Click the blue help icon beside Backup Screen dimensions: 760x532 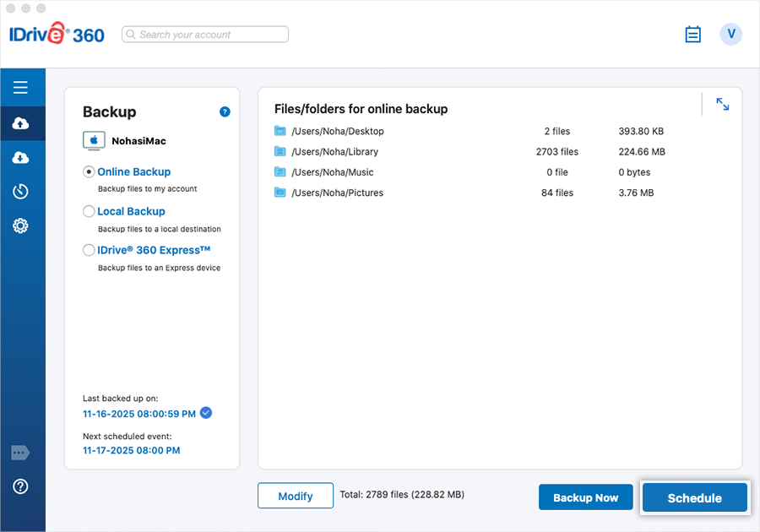click(x=225, y=111)
